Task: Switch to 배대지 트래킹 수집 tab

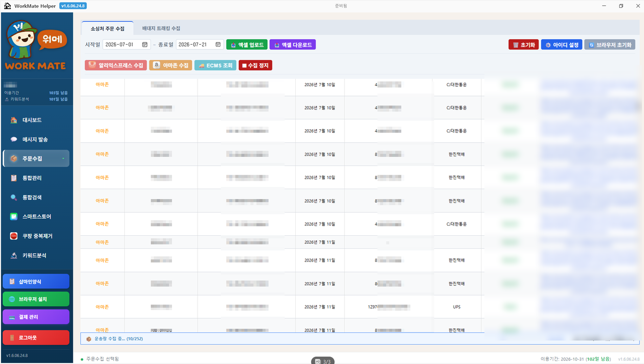Action: (161, 29)
